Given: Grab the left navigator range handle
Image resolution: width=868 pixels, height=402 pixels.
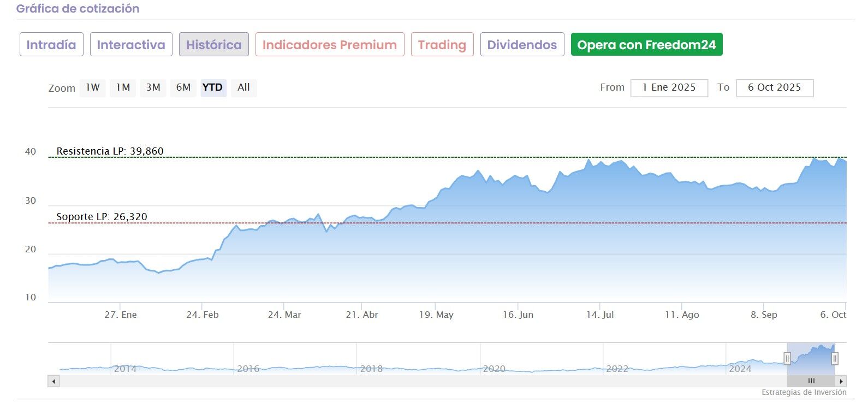Looking at the screenshot, I should click(x=787, y=358).
